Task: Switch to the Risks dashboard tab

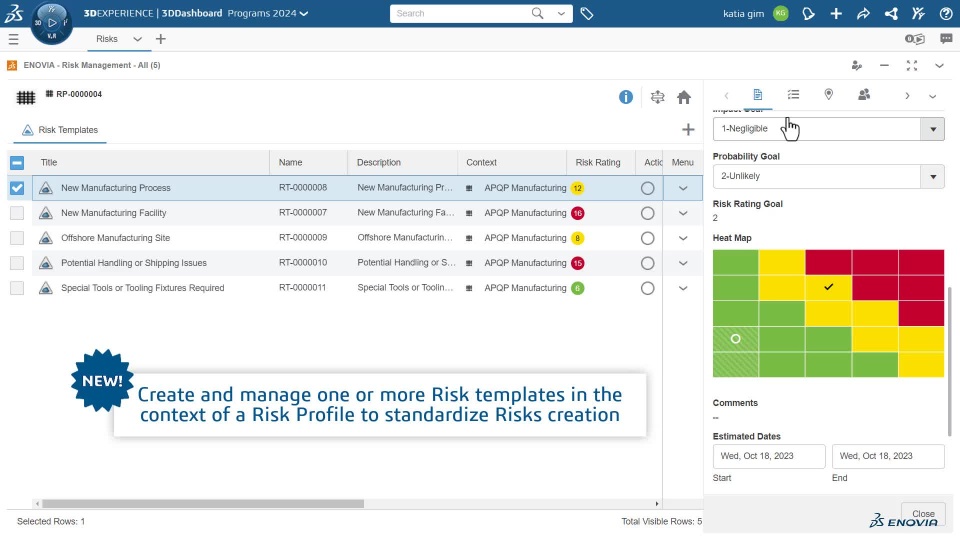Action: (107, 39)
